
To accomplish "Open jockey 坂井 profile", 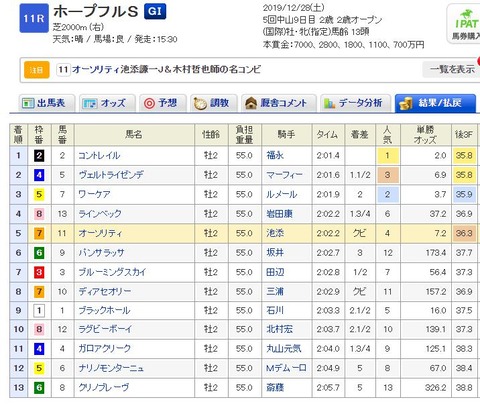I will click(275, 253).
